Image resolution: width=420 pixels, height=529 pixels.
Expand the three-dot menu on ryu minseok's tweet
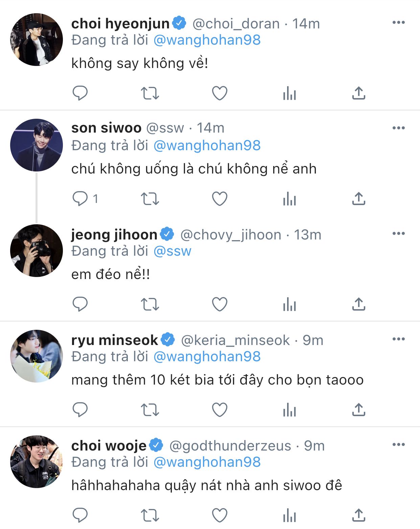click(398, 339)
